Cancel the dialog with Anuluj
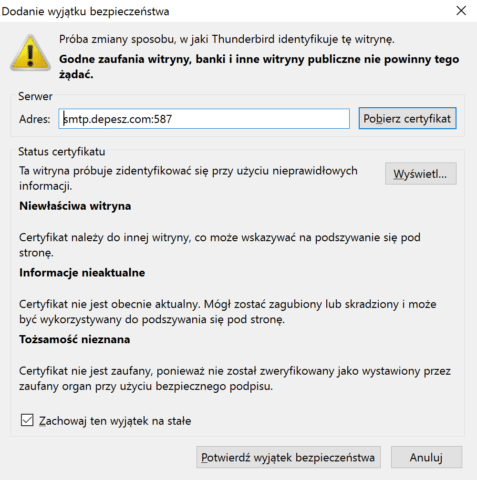This screenshot has width=477, height=480. [x=426, y=457]
